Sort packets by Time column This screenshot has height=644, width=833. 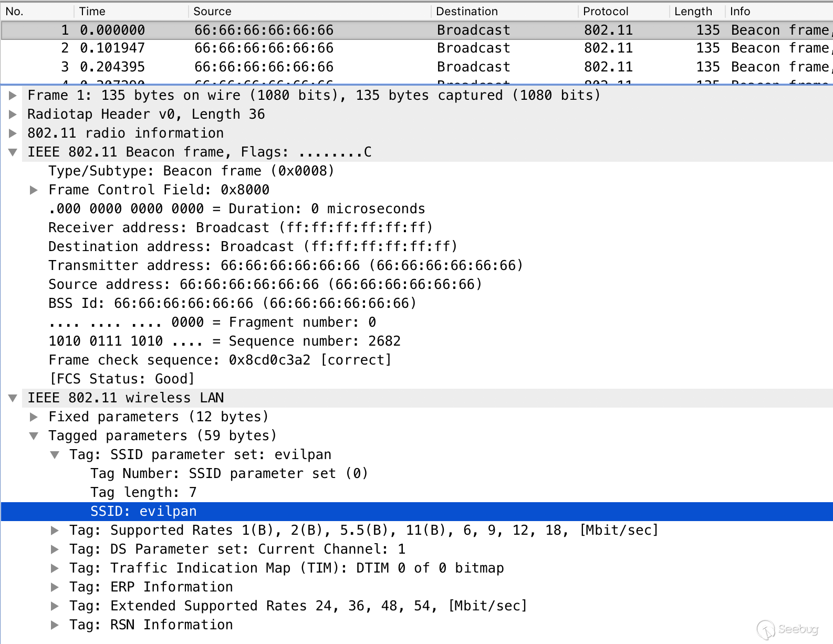click(x=131, y=12)
